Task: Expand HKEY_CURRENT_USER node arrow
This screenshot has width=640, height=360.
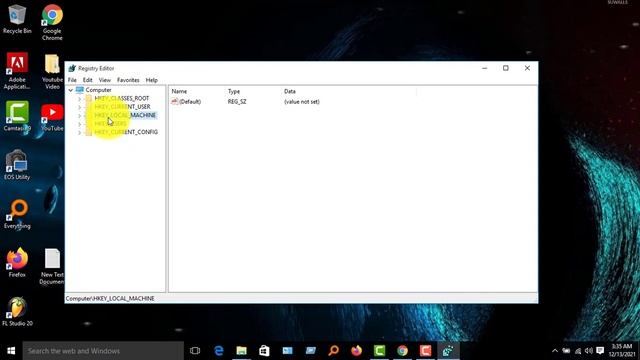Action: (79, 107)
